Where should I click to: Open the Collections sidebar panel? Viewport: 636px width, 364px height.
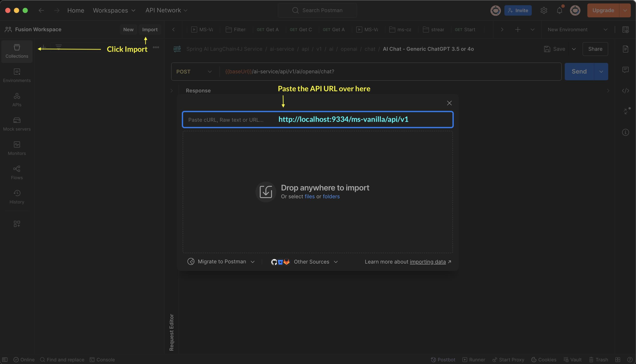(17, 51)
